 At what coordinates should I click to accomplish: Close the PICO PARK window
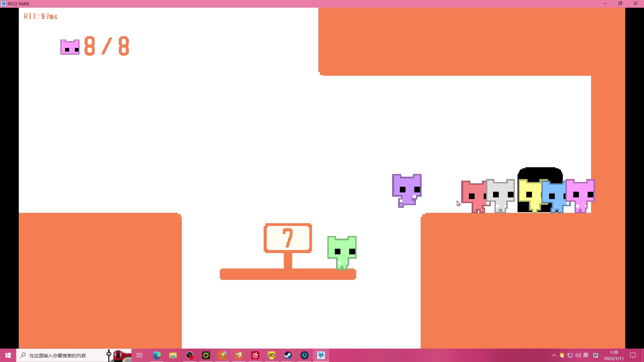click(x=636, y=4)
